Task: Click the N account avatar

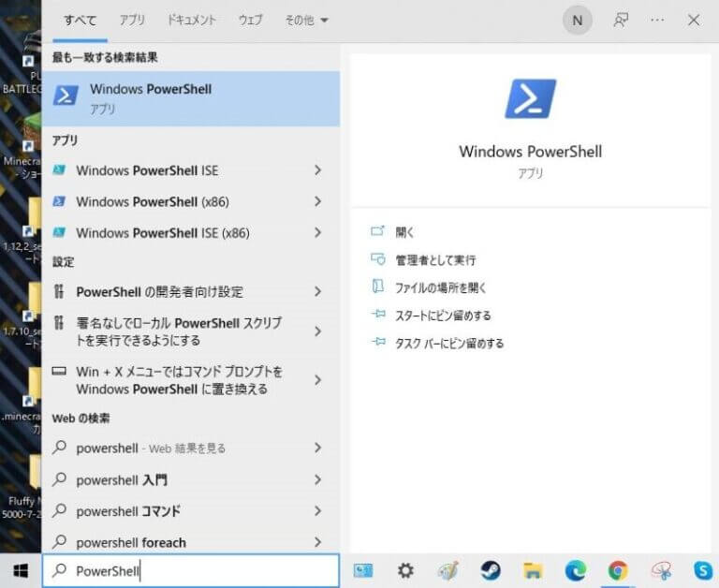Action: [x=578, y=21]
